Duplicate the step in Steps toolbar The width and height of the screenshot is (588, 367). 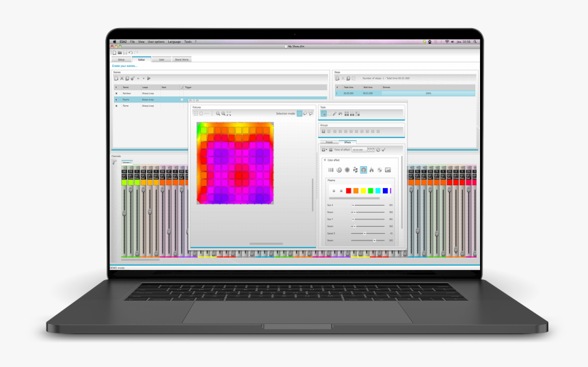pyautogui.click(x=348, y=79)
